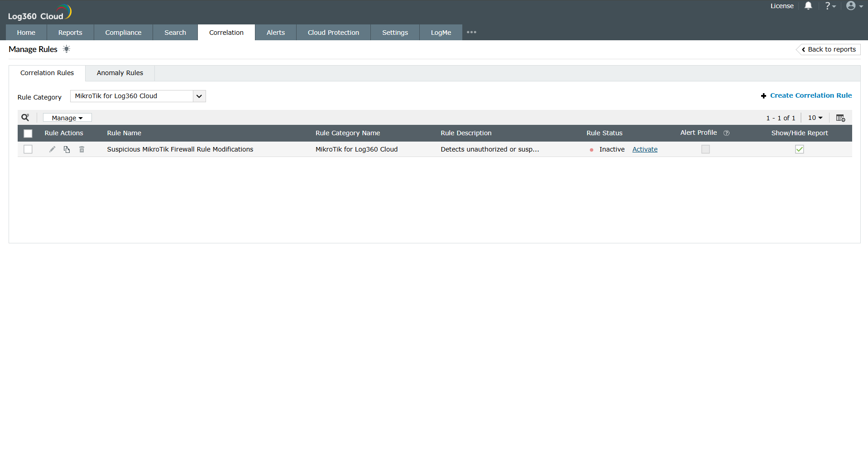
Task: Open the Reports tab
Action: [70, 33]
